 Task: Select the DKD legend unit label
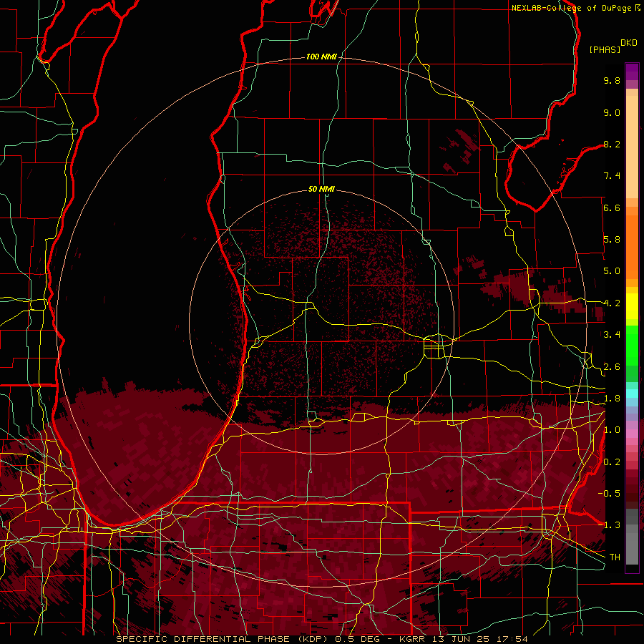coord(629,43)
